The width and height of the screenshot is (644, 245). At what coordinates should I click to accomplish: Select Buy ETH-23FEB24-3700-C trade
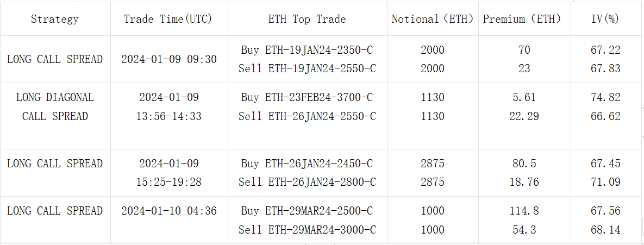(x=307, y=98)
